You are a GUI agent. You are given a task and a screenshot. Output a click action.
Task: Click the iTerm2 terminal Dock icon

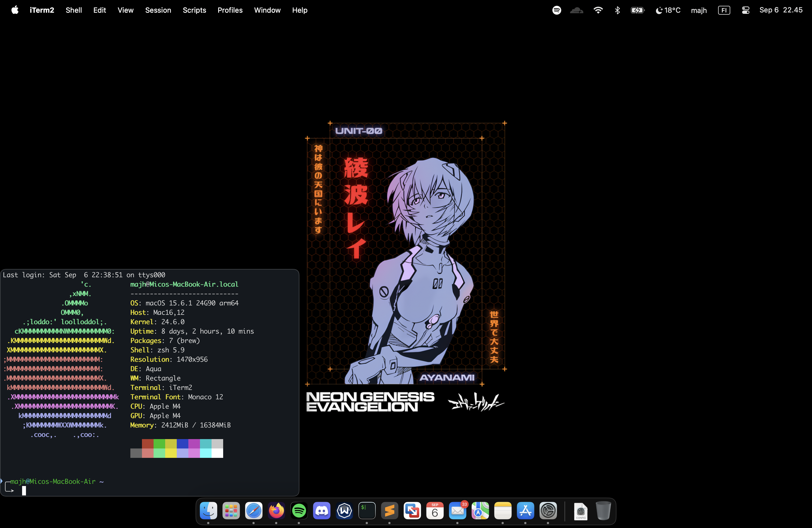[x=367, y=511]
